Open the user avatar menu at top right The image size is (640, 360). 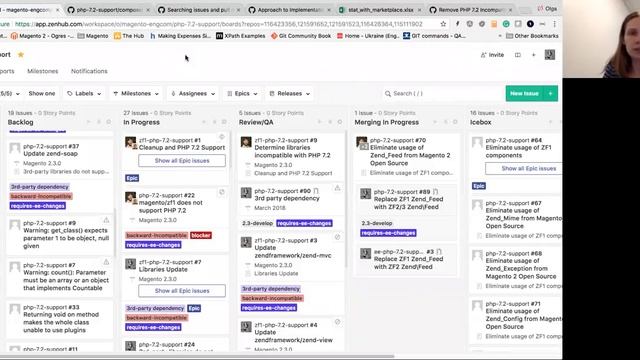click(x=550, y=54)
